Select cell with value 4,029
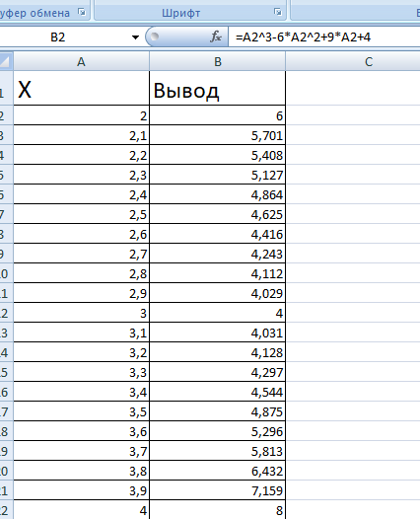The width and height of the screenshot is (420, 519). [217, 293]
